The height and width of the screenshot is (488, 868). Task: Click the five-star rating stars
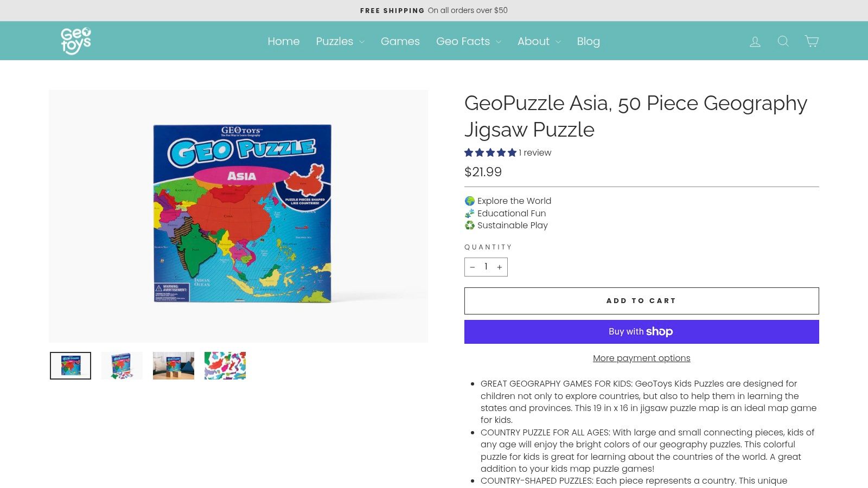[490, 153]
